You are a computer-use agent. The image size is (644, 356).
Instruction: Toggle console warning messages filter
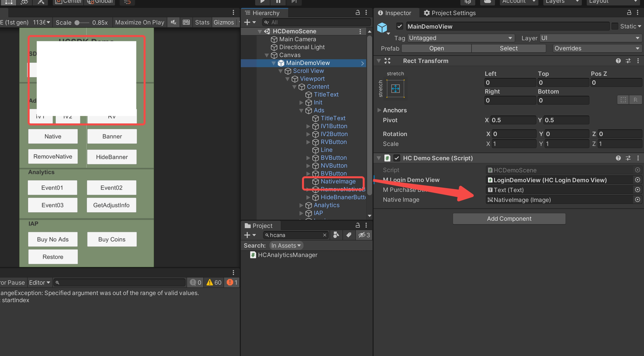click(x=214, y=282)
